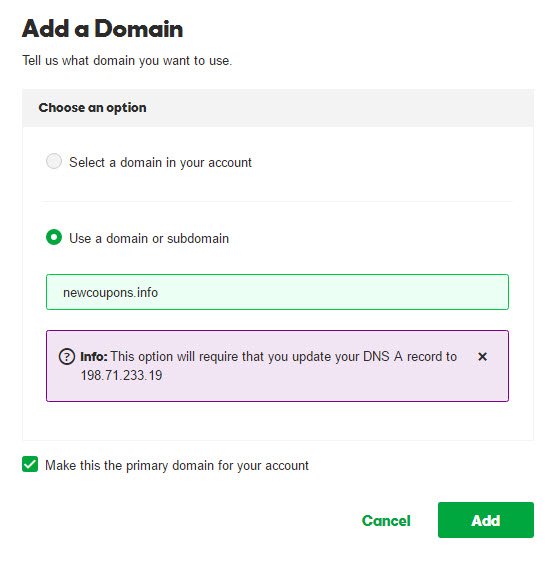Click 'Make this the primary domain' label text
Screen dimensions: 550x562
[x=177, y=466]
